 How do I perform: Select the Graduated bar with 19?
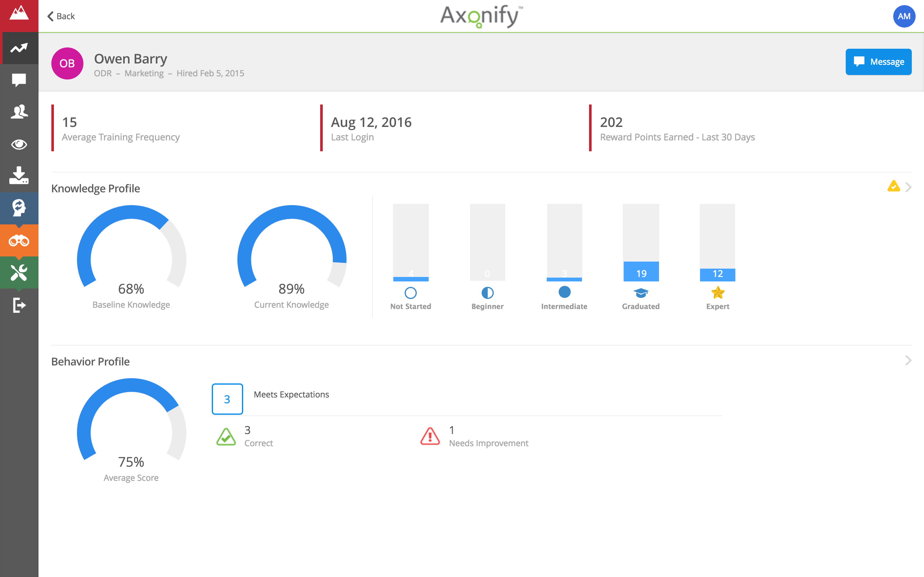(x=641, y=271)
